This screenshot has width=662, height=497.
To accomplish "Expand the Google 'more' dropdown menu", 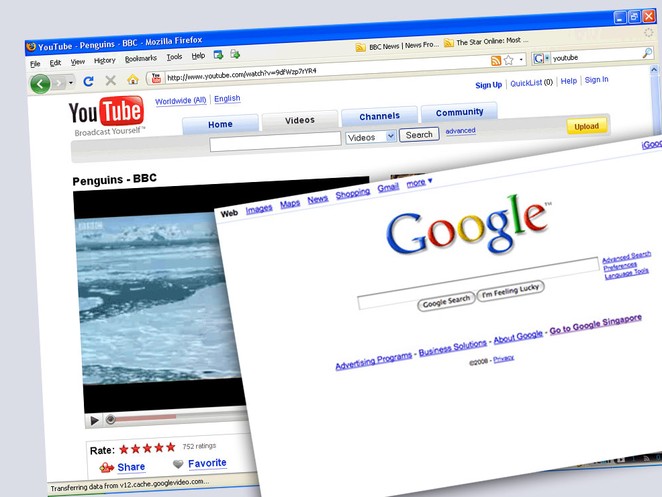I will point(419,182).
